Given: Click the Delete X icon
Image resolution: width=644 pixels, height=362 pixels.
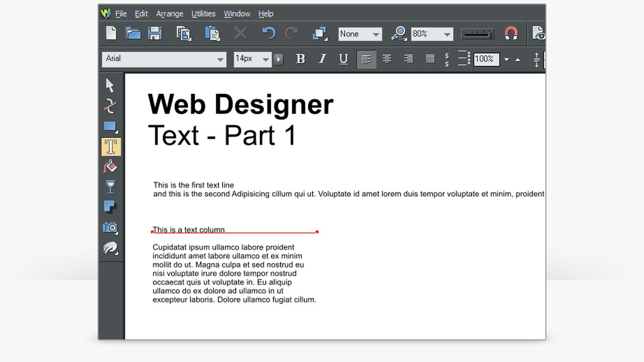Looking at the screenshot, I should (x=240, y=34).
